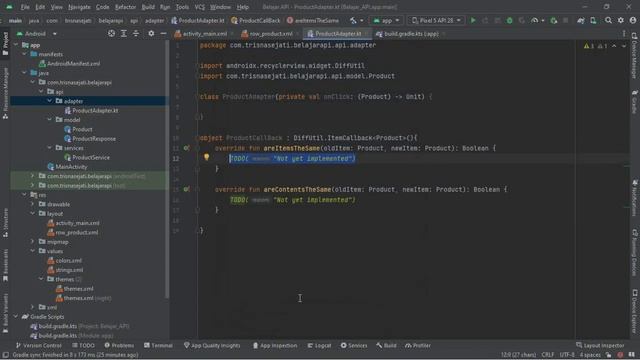Click the editor tabs more-options icon
640x360 pixels.
[624, 34]
